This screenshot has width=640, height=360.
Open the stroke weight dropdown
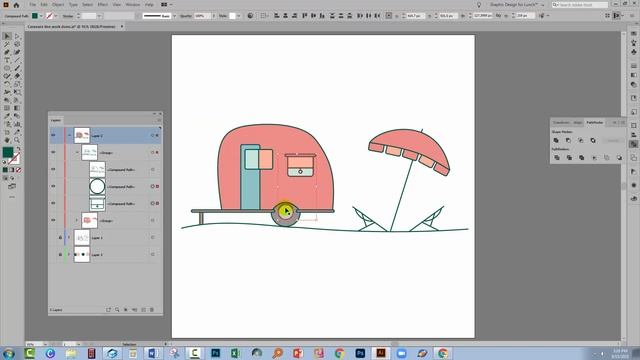[99, 16]
